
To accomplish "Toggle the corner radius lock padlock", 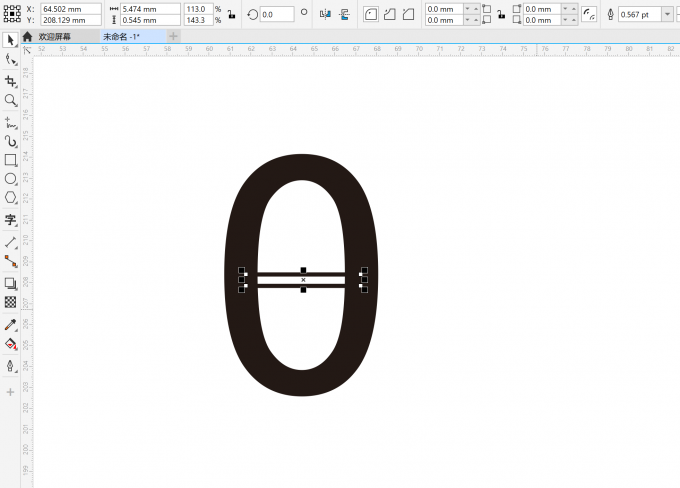I will coord(502,14).
